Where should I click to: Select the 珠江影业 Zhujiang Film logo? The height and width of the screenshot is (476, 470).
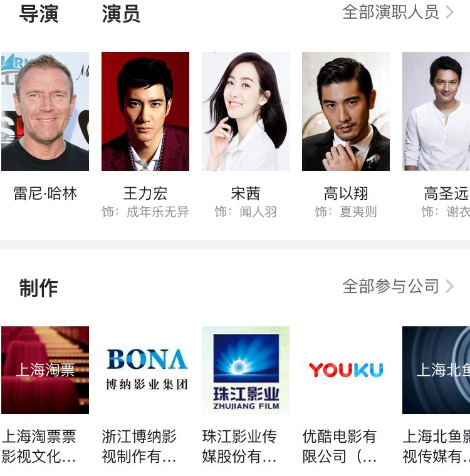[x=246, y=370]
